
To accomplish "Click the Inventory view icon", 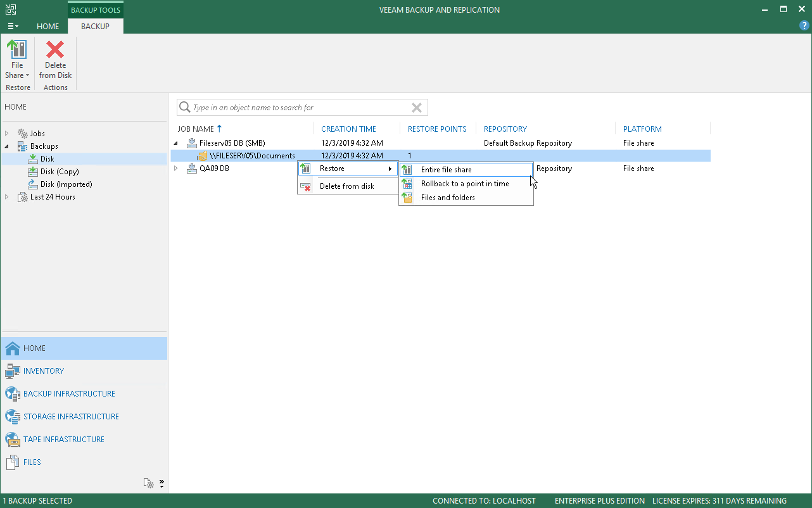I will pos(13,371).
